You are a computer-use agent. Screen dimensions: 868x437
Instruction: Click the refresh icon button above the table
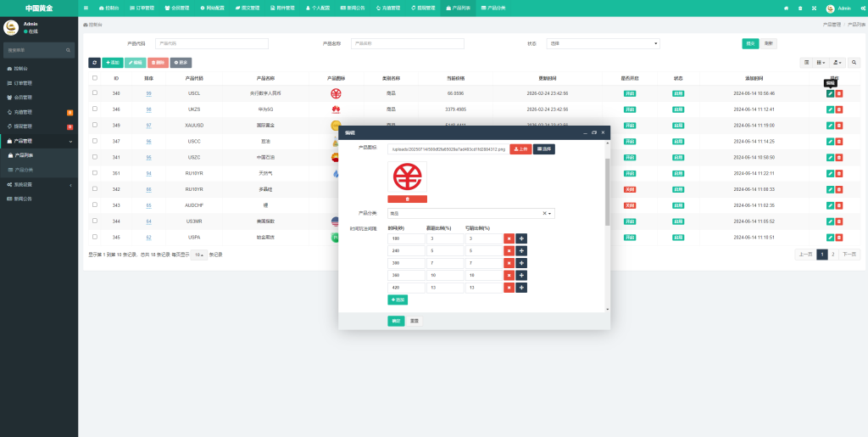94,63
